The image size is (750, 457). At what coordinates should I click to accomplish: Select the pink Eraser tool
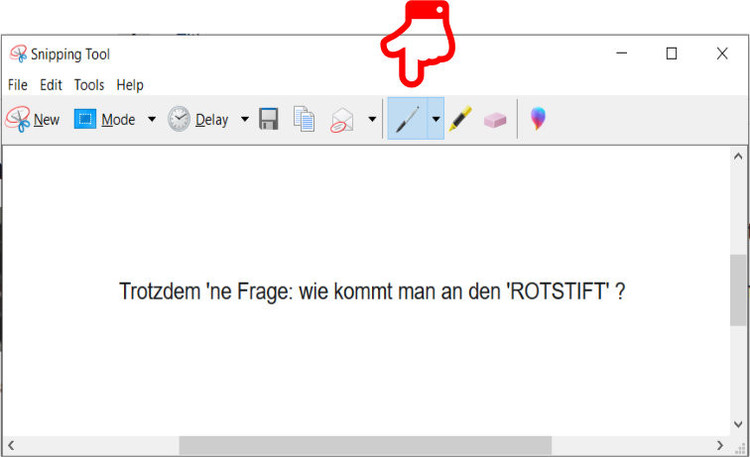pos(495,120)
